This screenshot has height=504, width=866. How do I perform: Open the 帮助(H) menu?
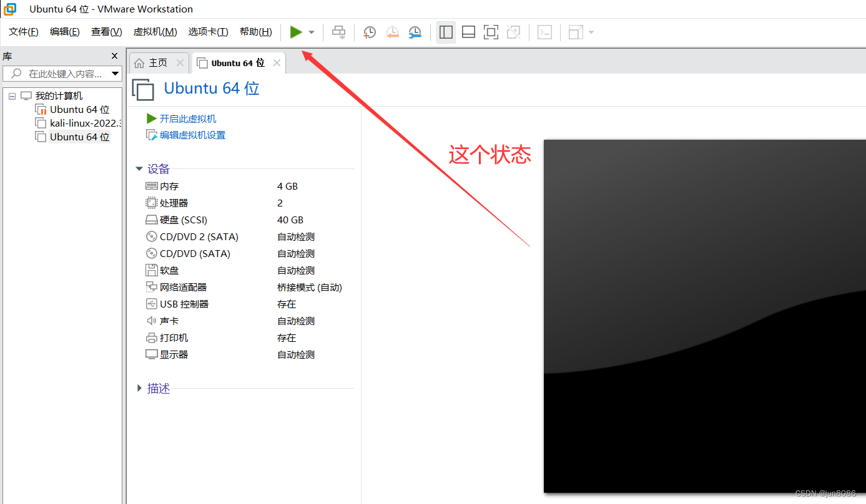click(x=256, y=32)
